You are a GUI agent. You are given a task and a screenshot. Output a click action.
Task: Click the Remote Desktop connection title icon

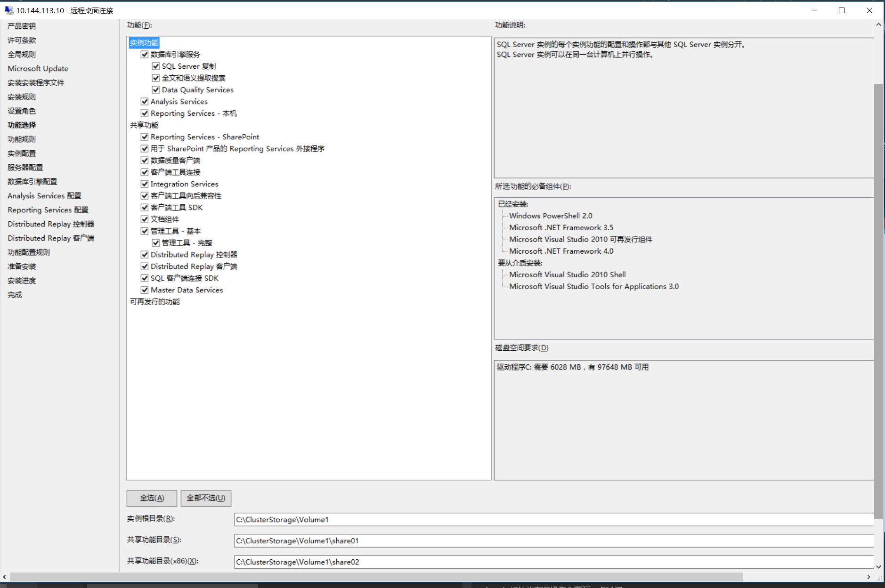pos(9,10)
